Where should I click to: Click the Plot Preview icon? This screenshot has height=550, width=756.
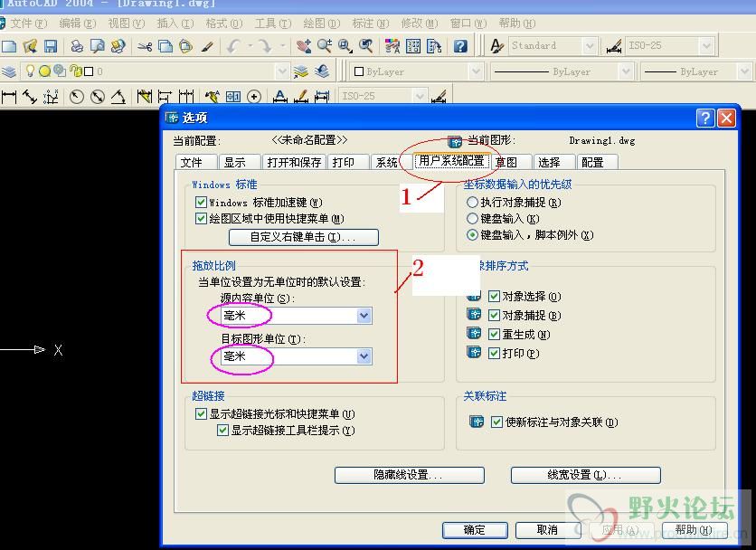pyautogui.click(x=98, y=46)
